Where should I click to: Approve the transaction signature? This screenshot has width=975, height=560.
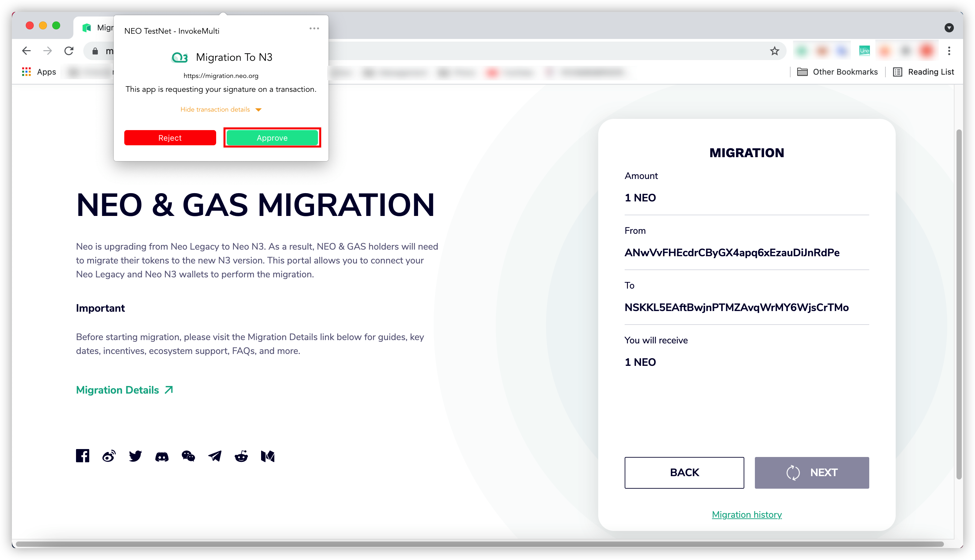pyautogui.click(x=272, y=138)
